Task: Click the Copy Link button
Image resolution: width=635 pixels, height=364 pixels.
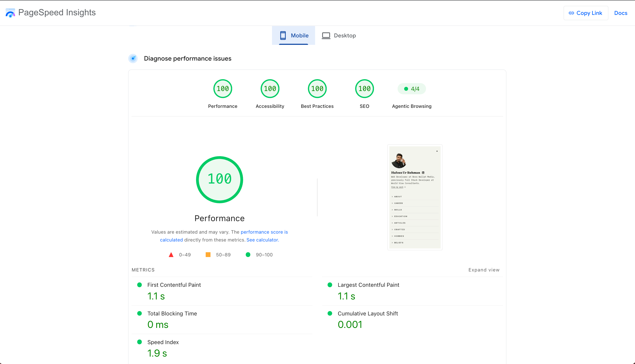Action: click(x=586, y=13)
